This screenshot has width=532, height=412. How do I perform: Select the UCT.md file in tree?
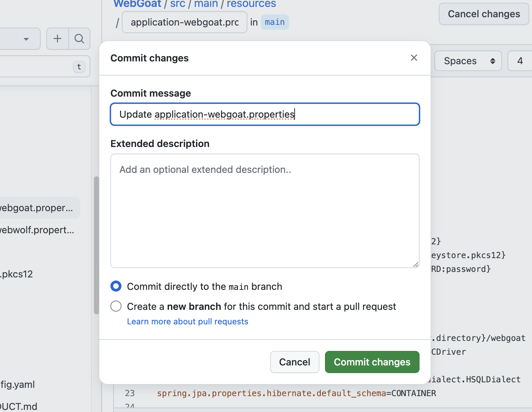19,406
